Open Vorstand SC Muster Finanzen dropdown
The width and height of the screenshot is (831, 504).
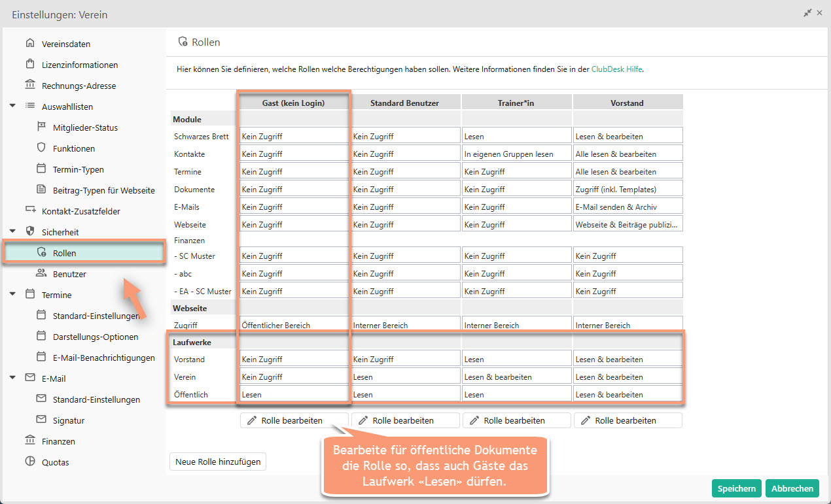point(628,256)
